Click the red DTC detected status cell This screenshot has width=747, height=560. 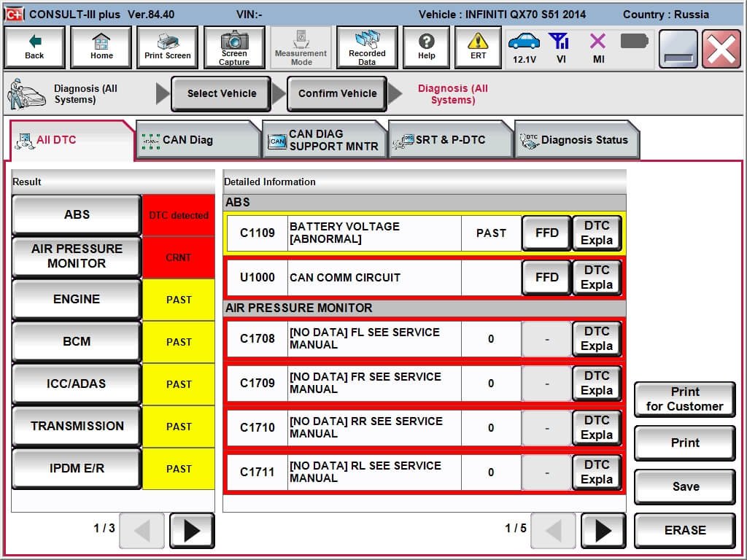[179, 215]
